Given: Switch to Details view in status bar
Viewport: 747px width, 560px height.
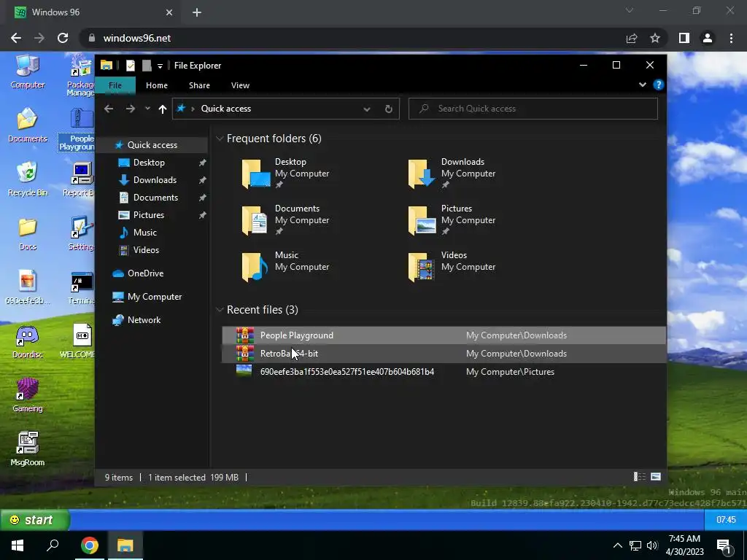Looking at the screenshot, I should [639, 477].
